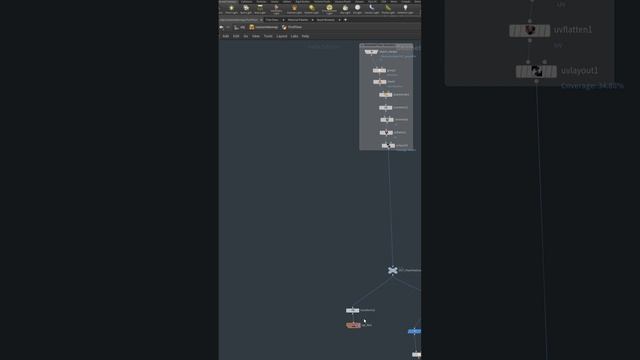Screen dimensions: 640x360
Task: Select the Environment Light shelf tool
Action: (329, 9)
